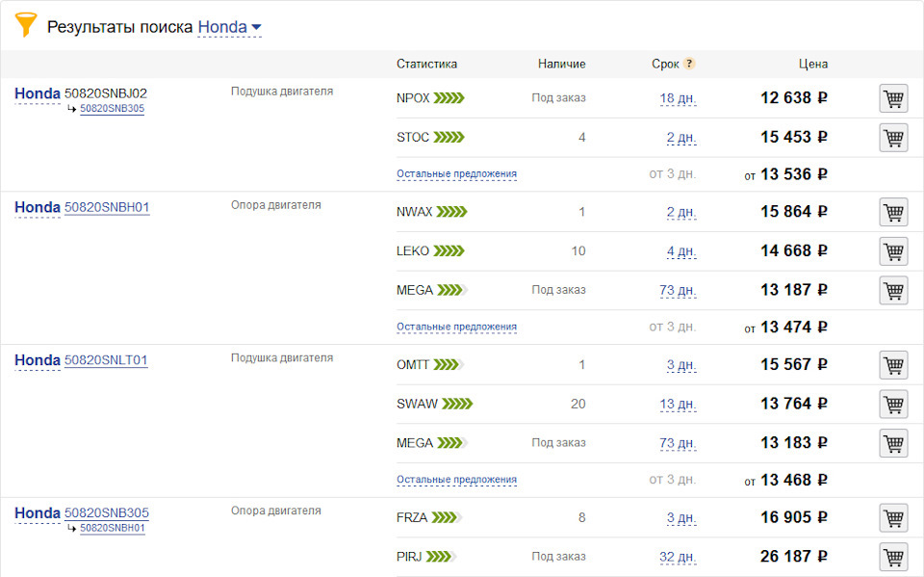This screenshot has width=924, height=577.
Task: Expand other offers for 50820SNLT01
Action: click(x=456, y=480)
